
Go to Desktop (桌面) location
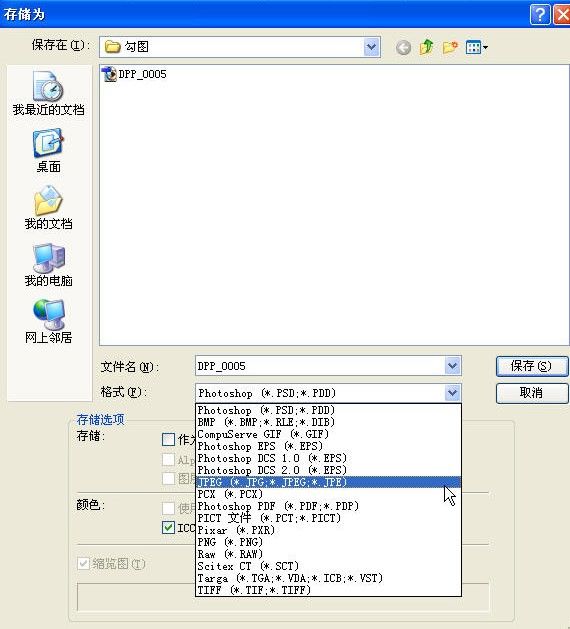49,150
